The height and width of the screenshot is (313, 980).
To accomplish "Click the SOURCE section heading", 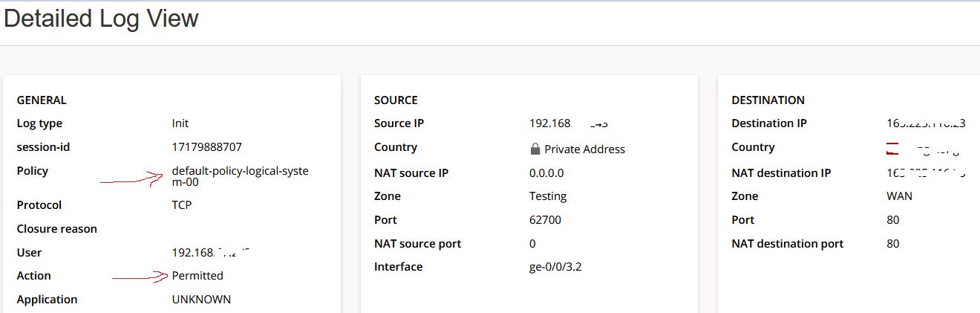I will click(x=396, y=100).
